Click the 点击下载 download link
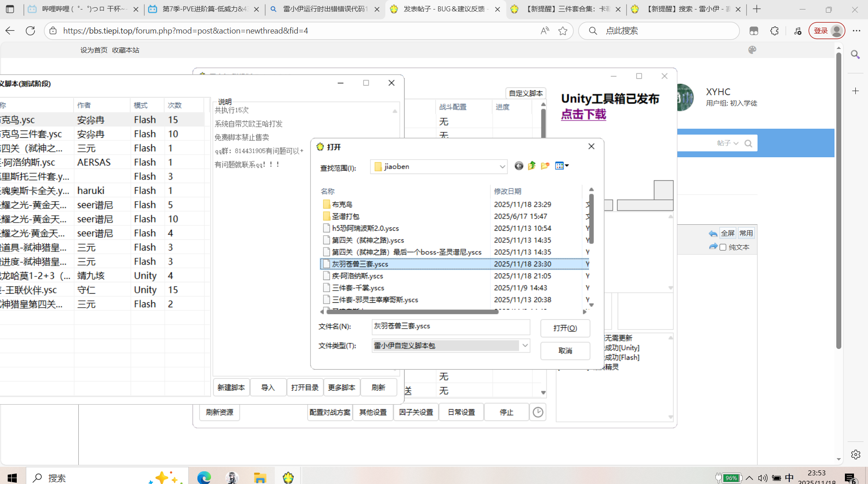 pos(583,115)
